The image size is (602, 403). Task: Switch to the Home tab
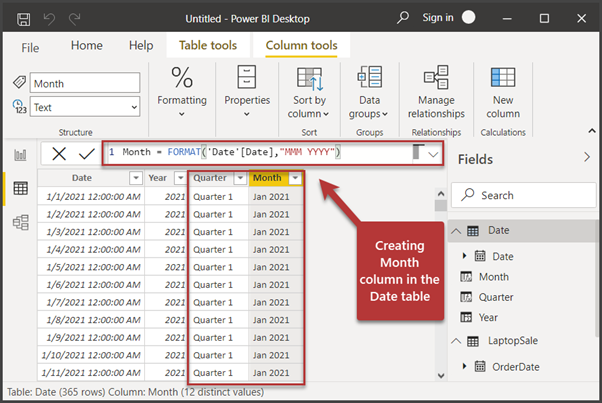pyautogui.click(x=87, y=46)
